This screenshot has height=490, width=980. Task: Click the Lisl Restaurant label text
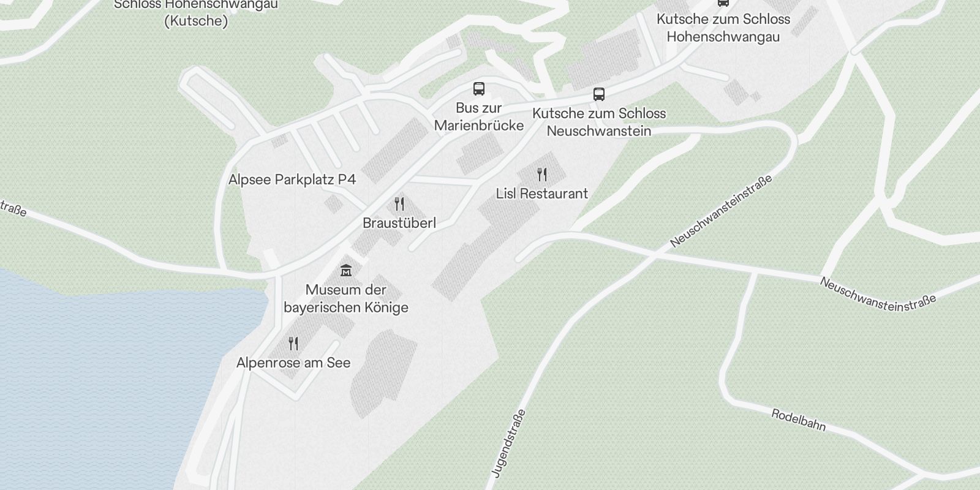pos(542,194)
